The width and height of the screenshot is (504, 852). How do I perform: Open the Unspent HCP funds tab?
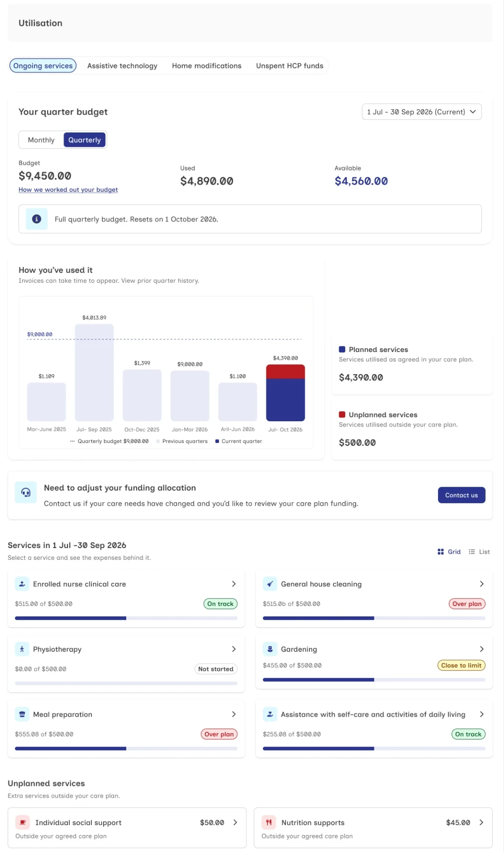[x=290, y=66]
